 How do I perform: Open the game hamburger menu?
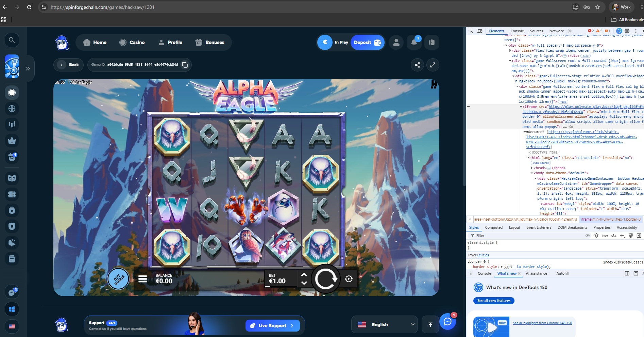point(143,279)
